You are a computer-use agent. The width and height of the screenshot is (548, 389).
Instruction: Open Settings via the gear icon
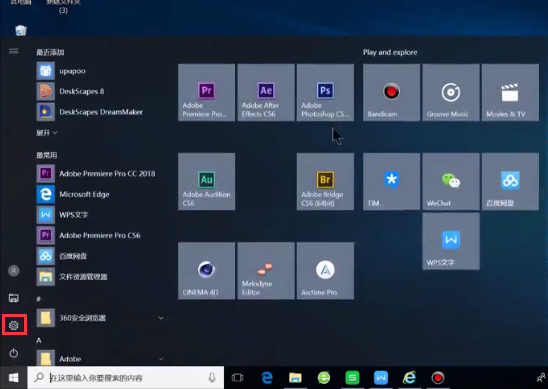pyautogui.click(x=14, y=325)
